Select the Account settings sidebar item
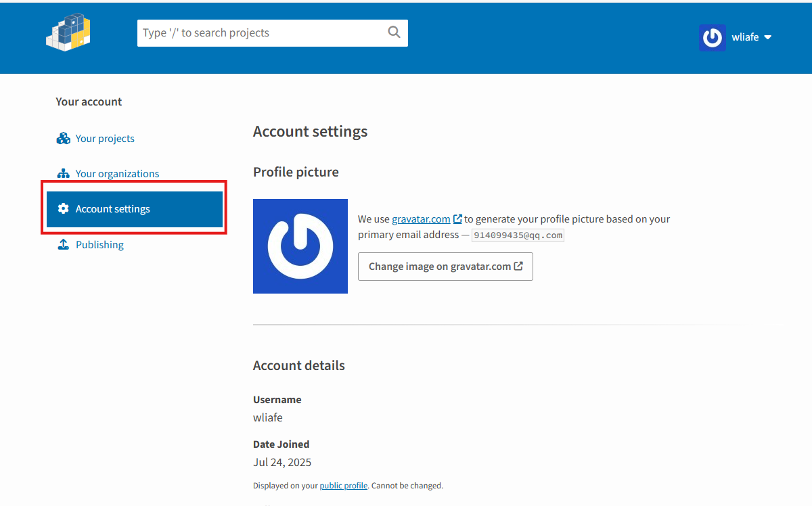812x506 pixels. (x=113, y=209)
